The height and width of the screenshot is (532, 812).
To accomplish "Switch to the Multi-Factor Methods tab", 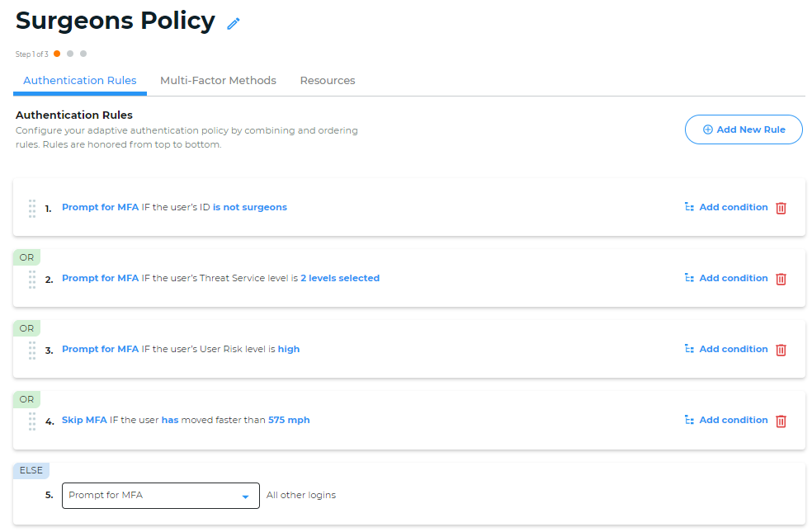I will click(x=218, y=81).
